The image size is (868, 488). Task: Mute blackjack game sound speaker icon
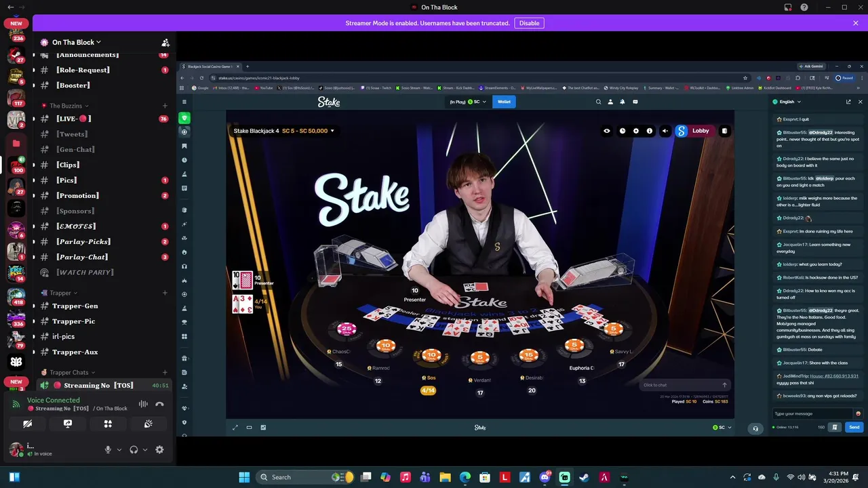click(665, 131)
